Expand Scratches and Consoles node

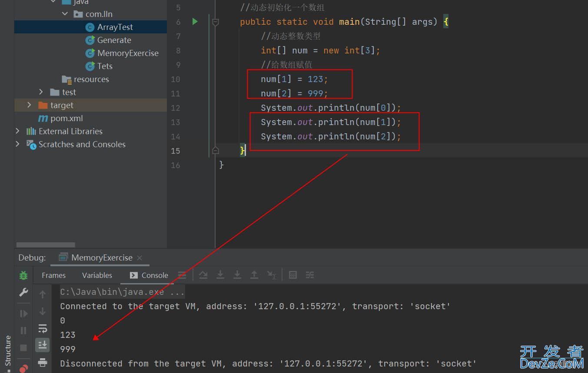pyautogui.click(x=17, y=144)
